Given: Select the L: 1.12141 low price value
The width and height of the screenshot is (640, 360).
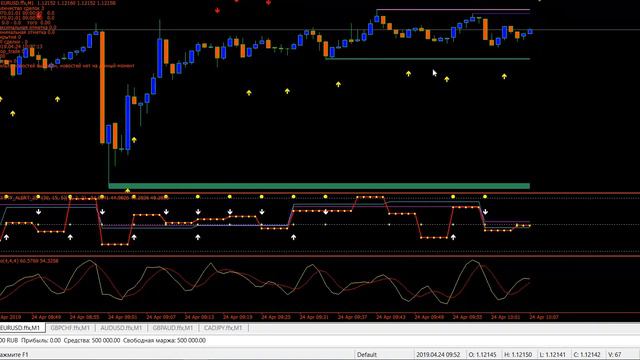Looking at the screenshot, I should [553, 354].
